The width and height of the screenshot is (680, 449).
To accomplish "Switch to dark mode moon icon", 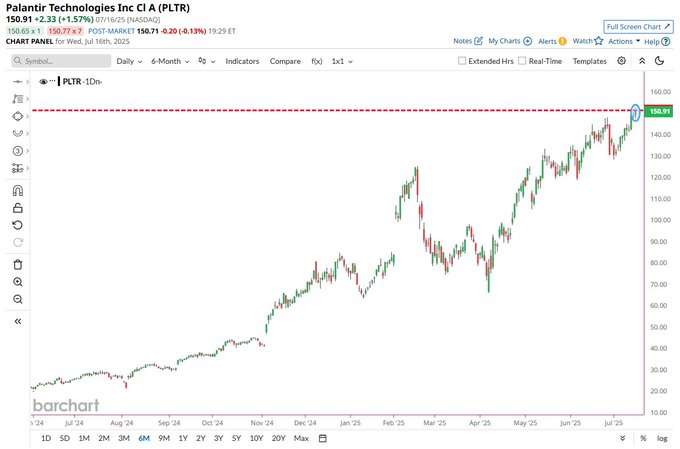I will pyautogui.click(x=659, y=61).
